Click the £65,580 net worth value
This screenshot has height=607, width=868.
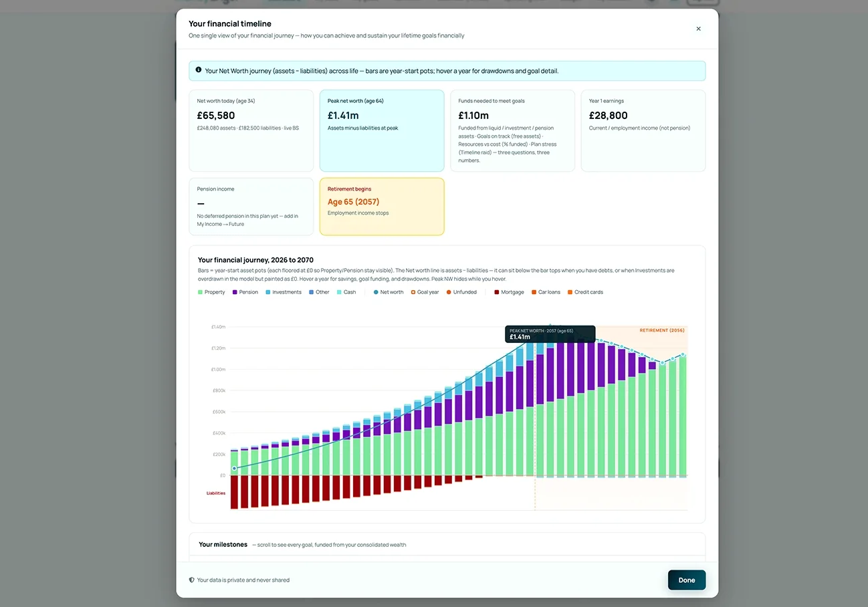pyautogui.click(x=216, y=116)
